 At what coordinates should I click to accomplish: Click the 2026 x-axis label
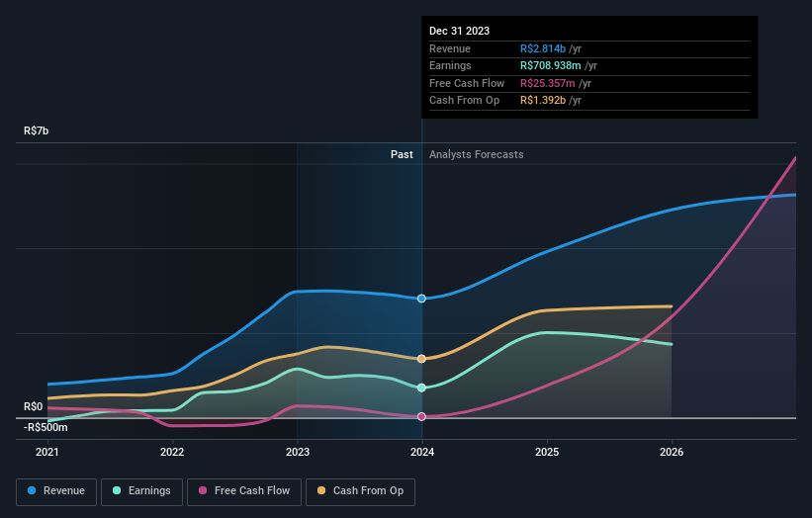pyautogui.click(x=672, y=453)
